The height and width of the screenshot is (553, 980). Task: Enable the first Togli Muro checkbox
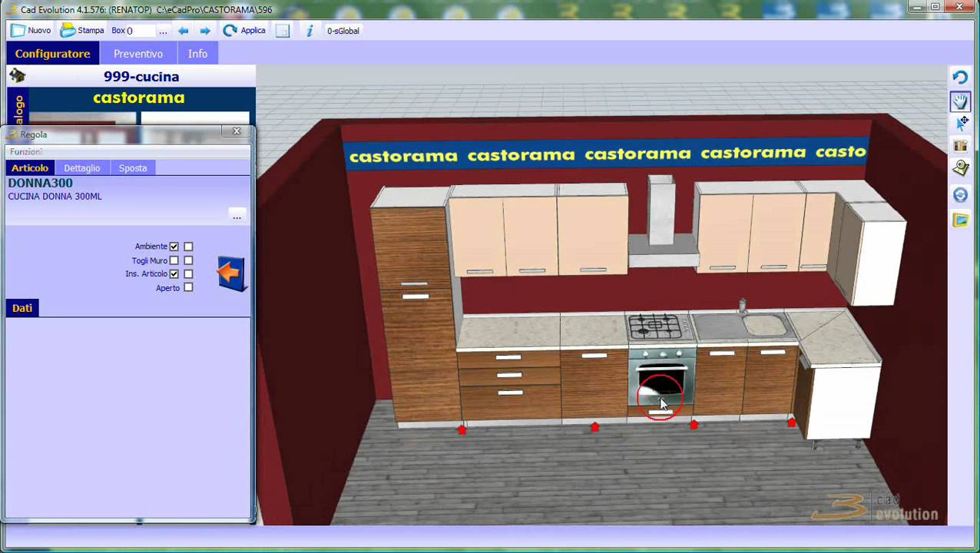click(174, 260)
